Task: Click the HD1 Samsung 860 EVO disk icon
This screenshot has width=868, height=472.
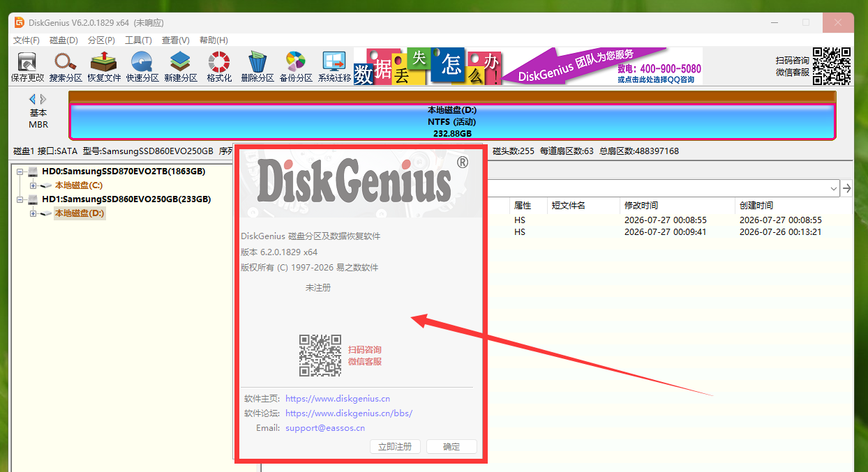Action: coord(33,199)
